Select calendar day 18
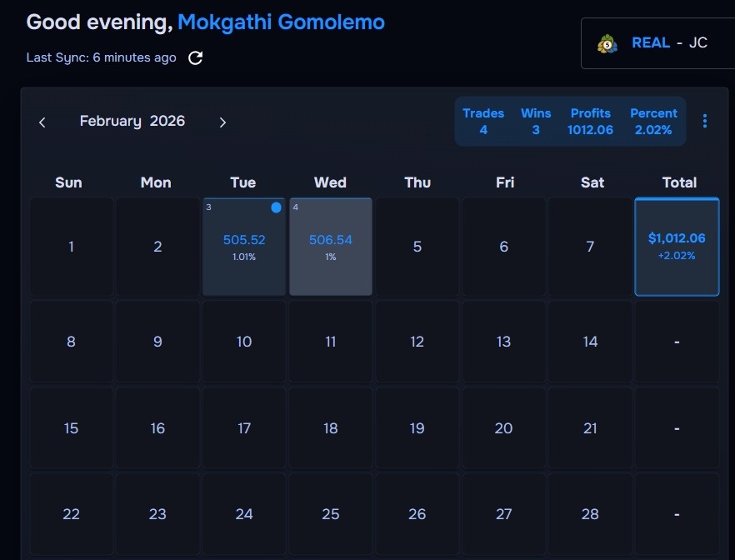Viewport: 735px width, 560px height. point(331,427)
